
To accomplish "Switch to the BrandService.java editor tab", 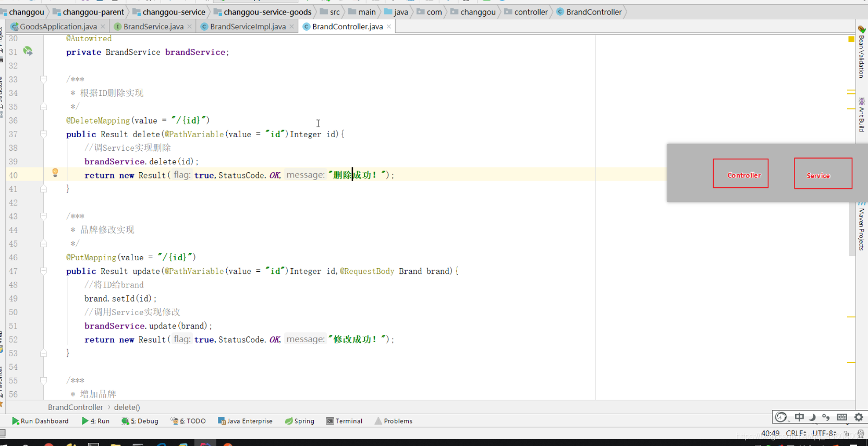I will 153,27.
